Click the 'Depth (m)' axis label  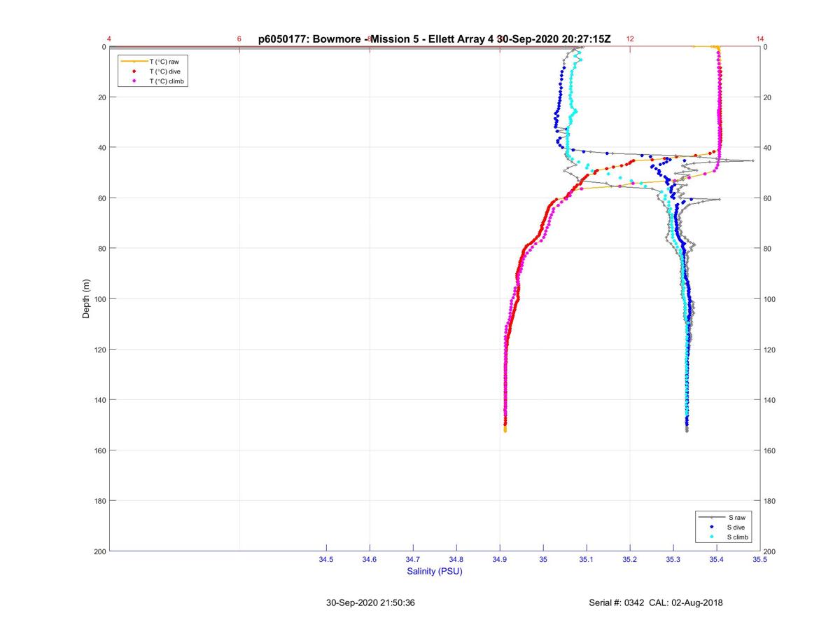point(87,298)
